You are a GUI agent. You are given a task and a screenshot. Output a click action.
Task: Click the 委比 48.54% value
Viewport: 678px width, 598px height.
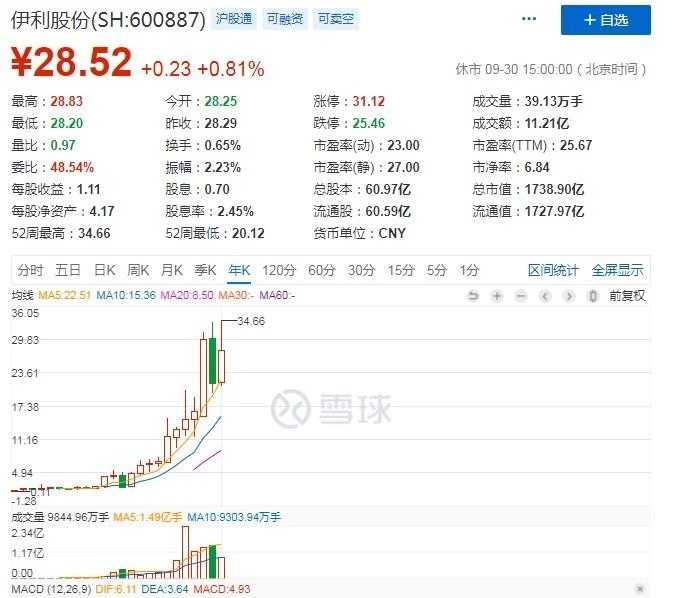click(x=72, y=167)
